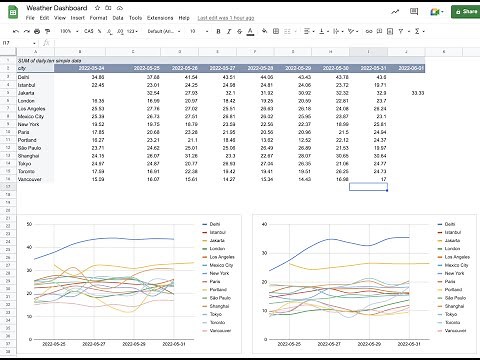Open the Insert menu
Viewport: 480px width, 360px height.
tap(78, 18)
